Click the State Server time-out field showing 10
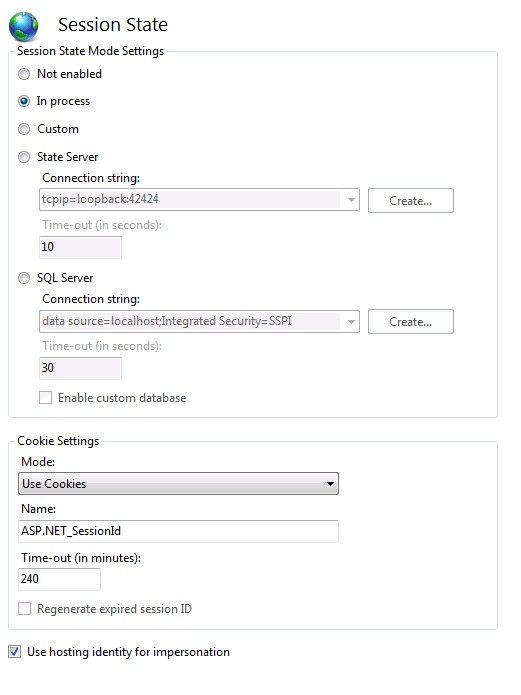This screenshot has width=521, height=695. 80,247
